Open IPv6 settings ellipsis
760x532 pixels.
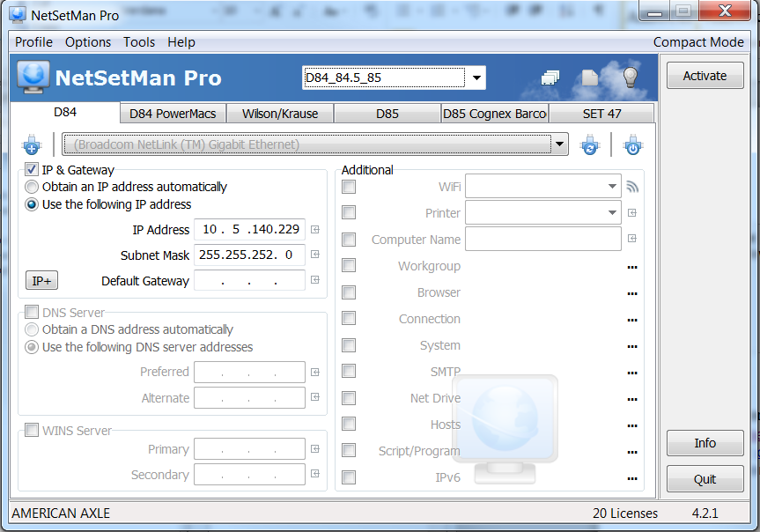pos(632,478)
